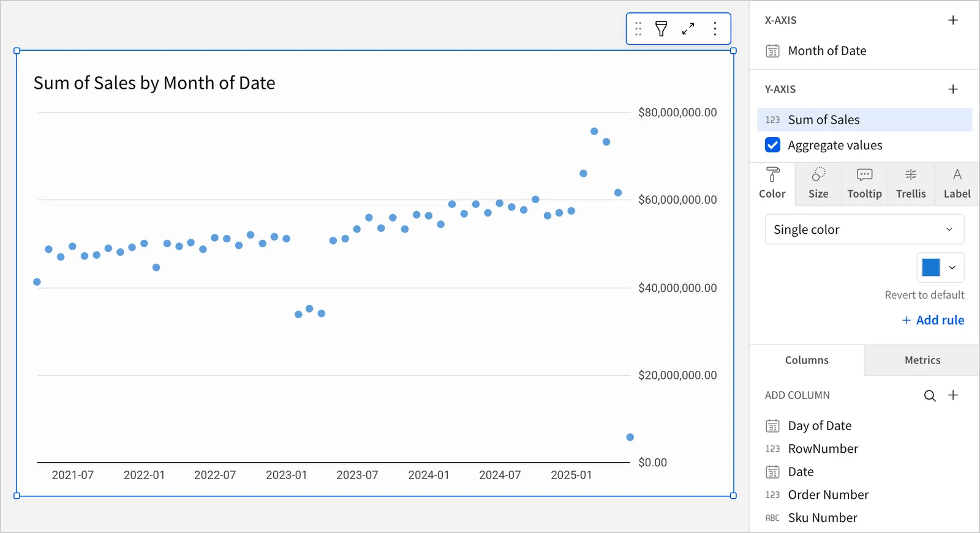Add a column to the Y-AXIS
This screenshot has height=533, width=980.
(x=953, y=89)
